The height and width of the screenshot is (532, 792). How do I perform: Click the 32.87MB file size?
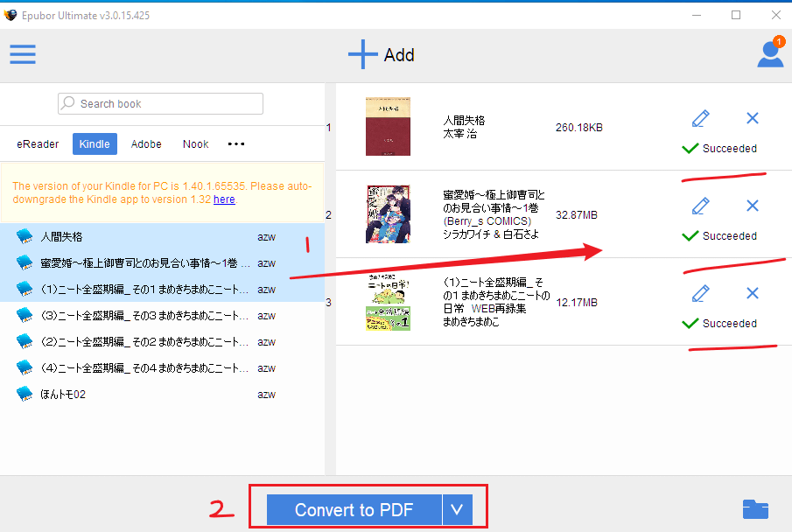coord(577,214)
